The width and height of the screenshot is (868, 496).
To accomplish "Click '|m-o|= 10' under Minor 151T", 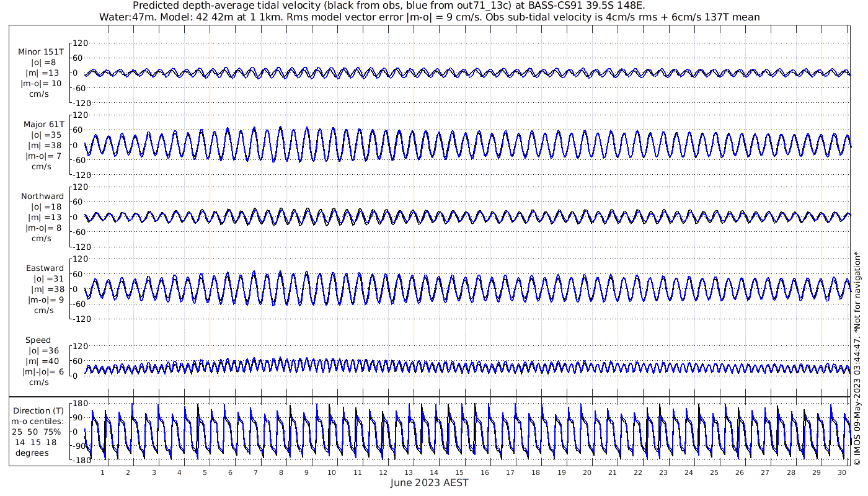I will 41,84.
